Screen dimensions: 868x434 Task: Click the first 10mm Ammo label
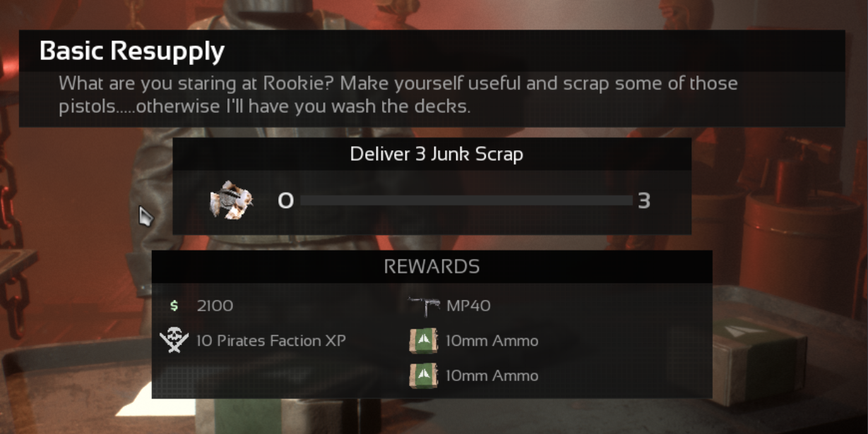492,341
